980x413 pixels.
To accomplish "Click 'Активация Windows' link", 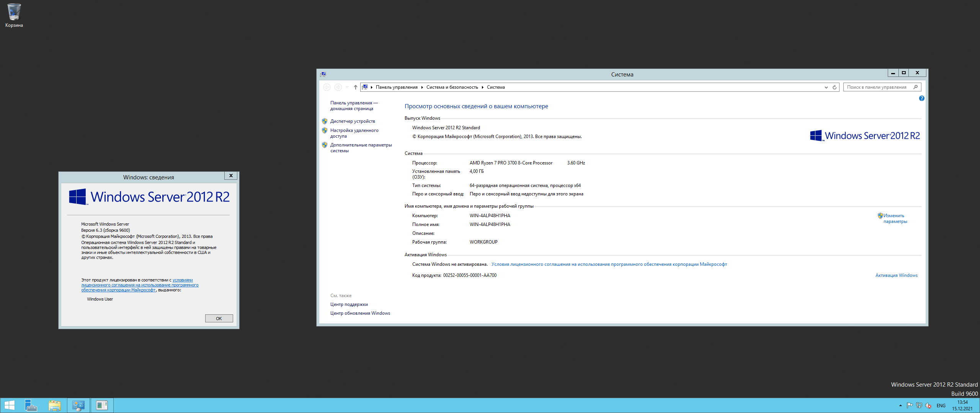I will click(x=896, y=275).
